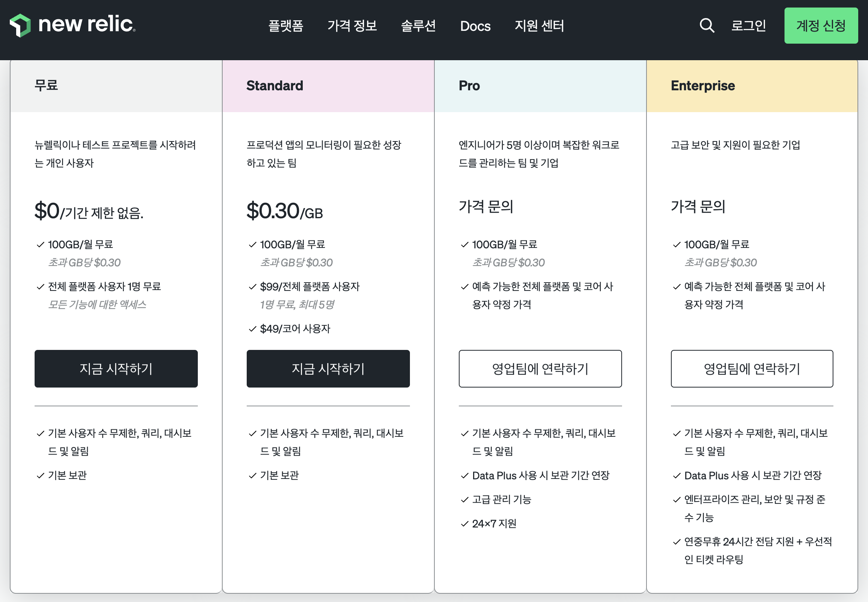Click the checkmark beside 24×7 지원
868x602 pixels.
tap(464, 524)
